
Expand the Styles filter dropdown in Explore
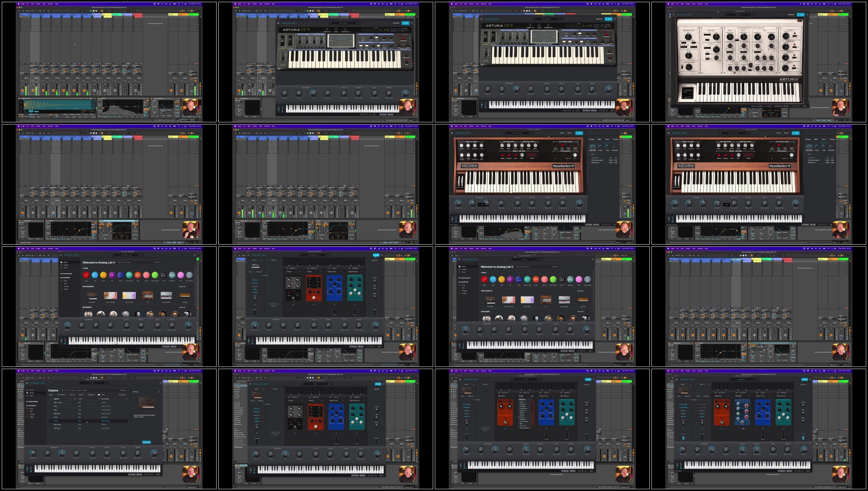73,395
